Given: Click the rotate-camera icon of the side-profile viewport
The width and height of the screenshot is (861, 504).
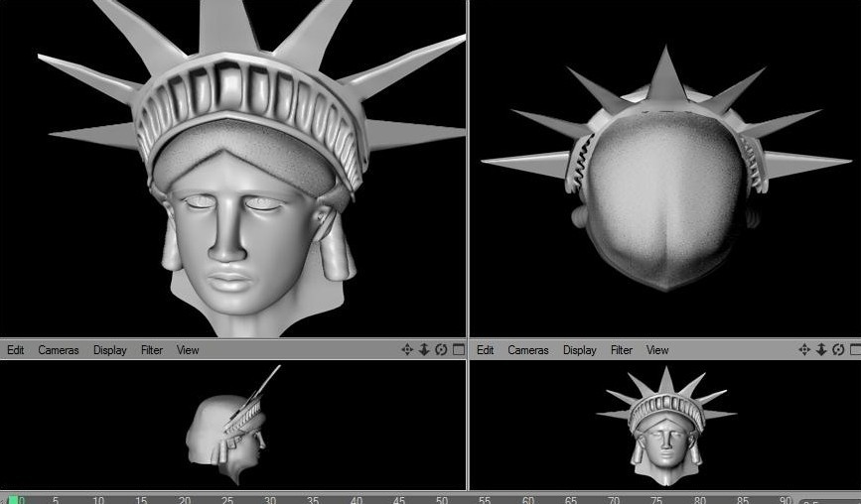Looking at the screenshot, I should tap(441, 349).
